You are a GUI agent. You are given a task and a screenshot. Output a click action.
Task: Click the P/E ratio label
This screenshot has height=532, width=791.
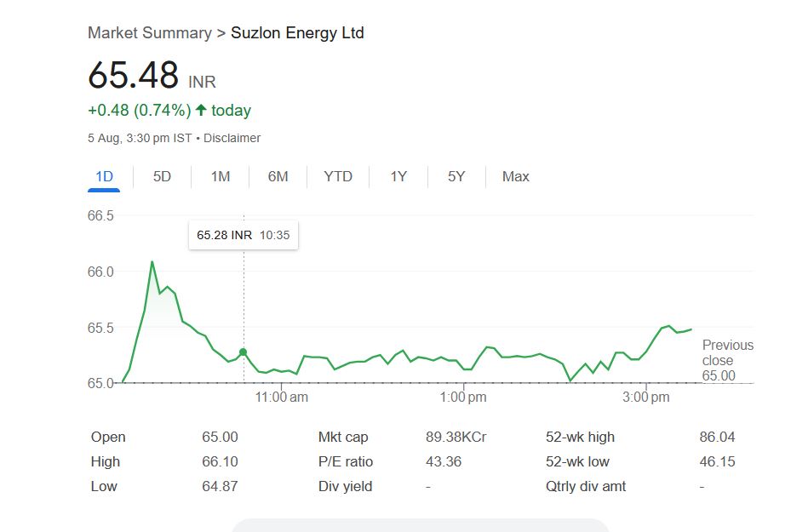[x=346, y=462]
